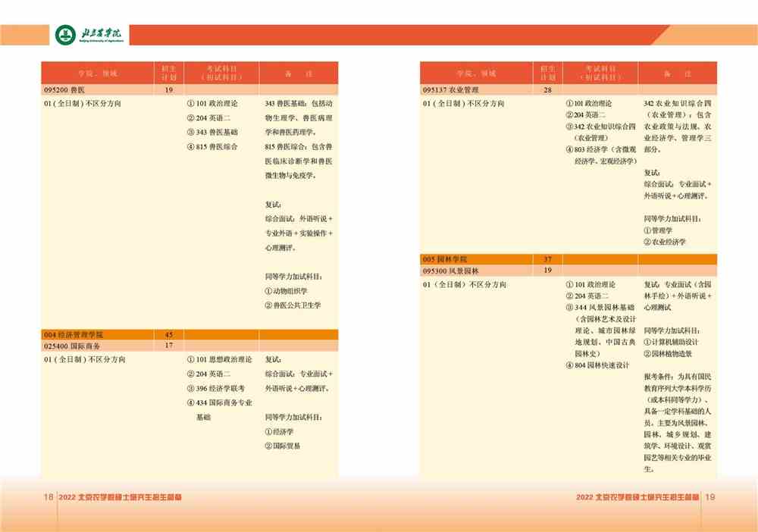Click '01(全日制)不区分方向' under 095137 农业管理

coord(463,103)
